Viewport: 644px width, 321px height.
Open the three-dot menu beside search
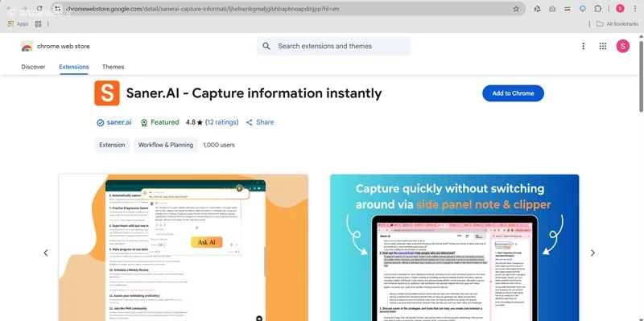coord(583,47)
